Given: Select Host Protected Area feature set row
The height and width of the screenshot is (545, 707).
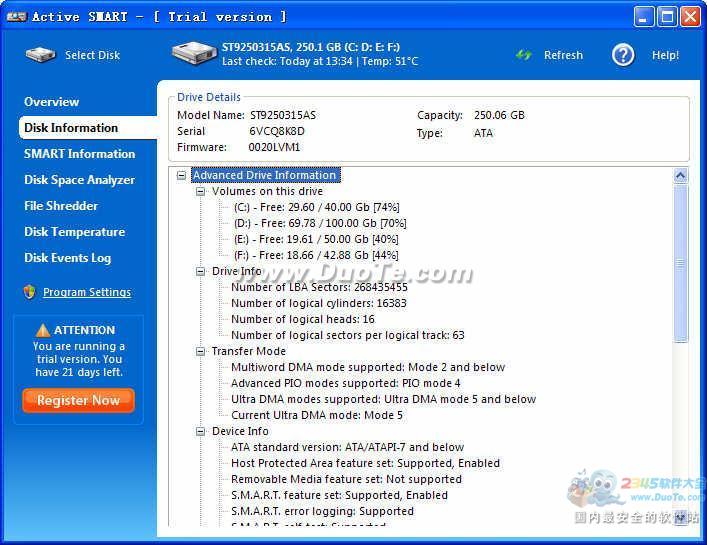Looking at the screenshot, I should pyautogui.click(x=365, y=463).
